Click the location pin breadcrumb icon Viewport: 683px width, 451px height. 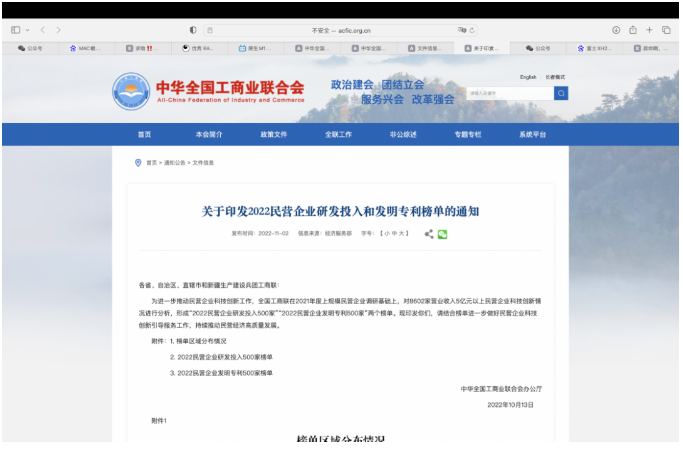[x=138, y=163]
